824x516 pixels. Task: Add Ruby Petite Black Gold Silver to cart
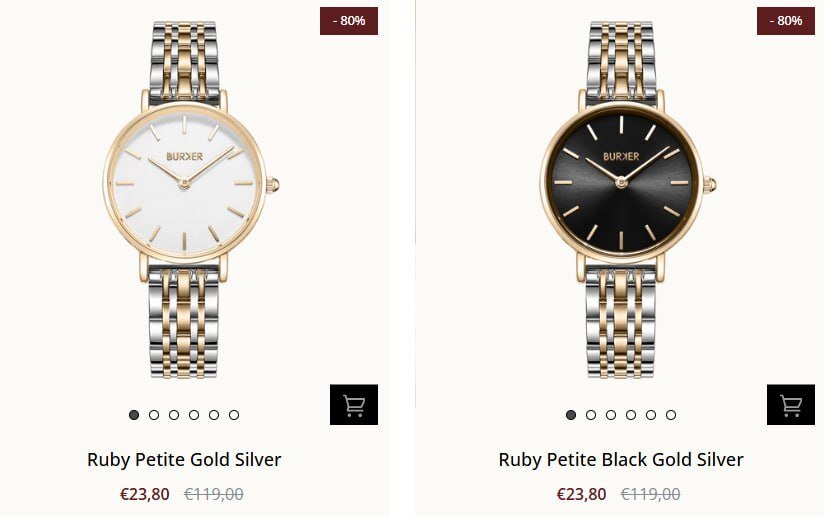(790, 405)
